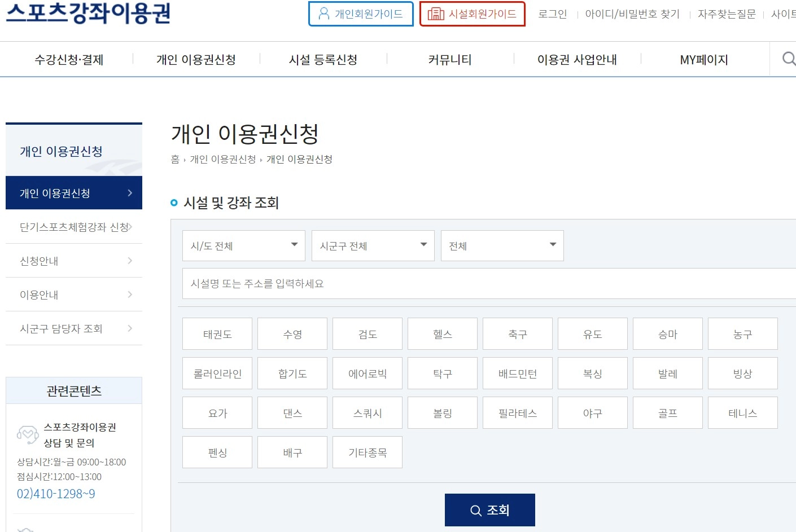Select the 태권도 sport filter
This screenshot has height=532, width=796.
pyautogui.click(x=217, y=333)
